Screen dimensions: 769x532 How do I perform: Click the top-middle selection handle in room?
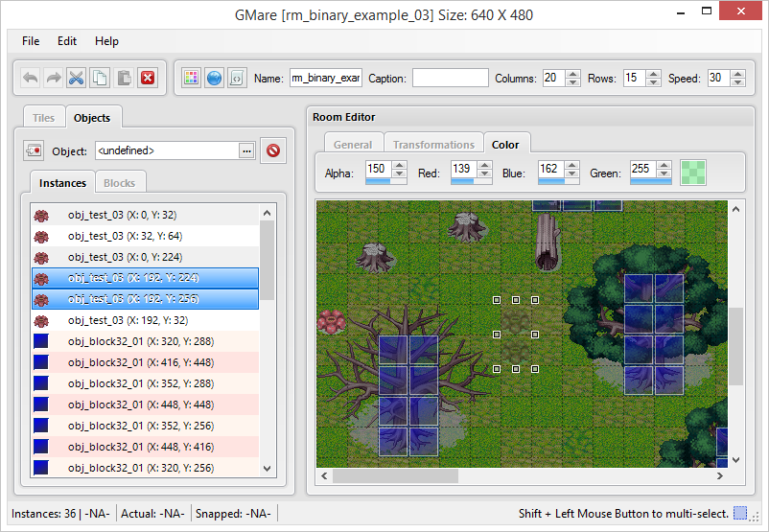(516, 300)
